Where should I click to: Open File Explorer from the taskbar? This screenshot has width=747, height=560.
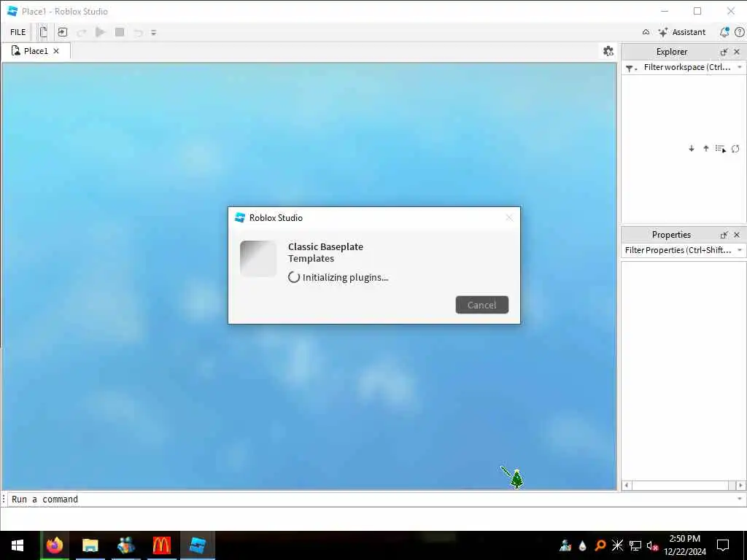[x=90, y=545]
